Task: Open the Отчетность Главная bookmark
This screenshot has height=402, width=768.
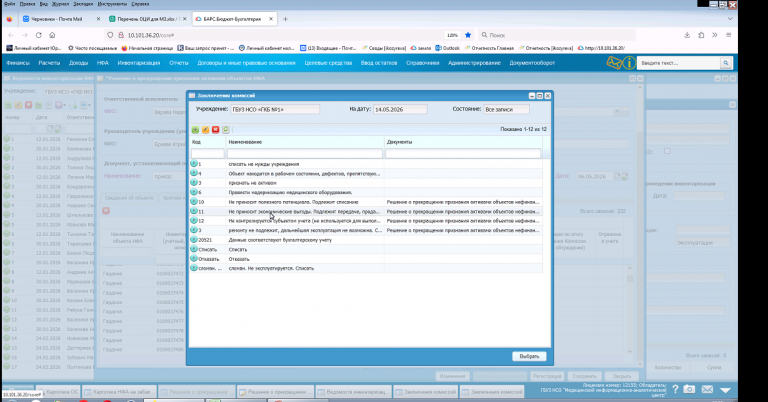Action: [489, 48]
